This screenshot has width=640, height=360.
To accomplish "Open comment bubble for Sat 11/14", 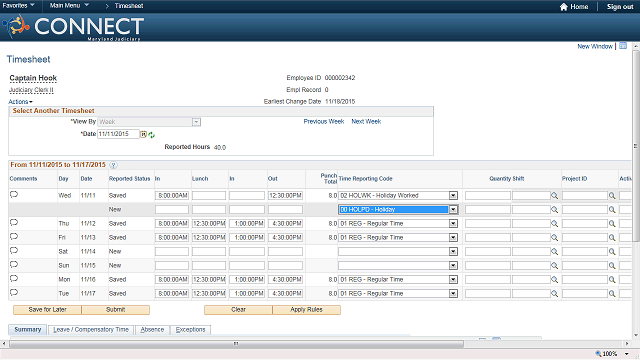I will point(14,250).
